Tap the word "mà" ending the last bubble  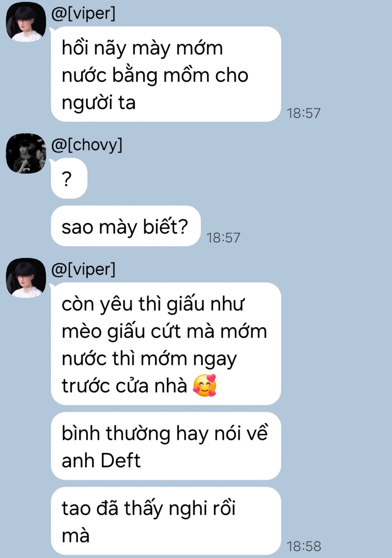click(75, 535)
